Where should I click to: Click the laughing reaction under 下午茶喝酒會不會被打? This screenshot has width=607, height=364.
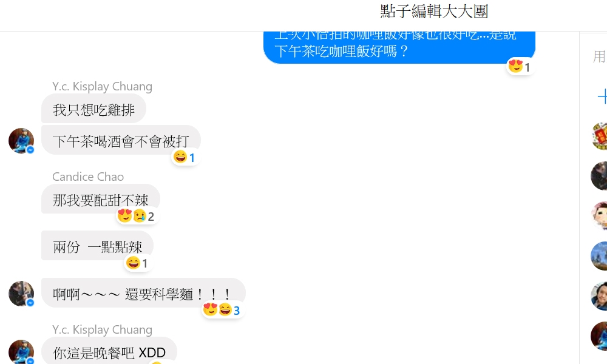(x=180, y=157)
